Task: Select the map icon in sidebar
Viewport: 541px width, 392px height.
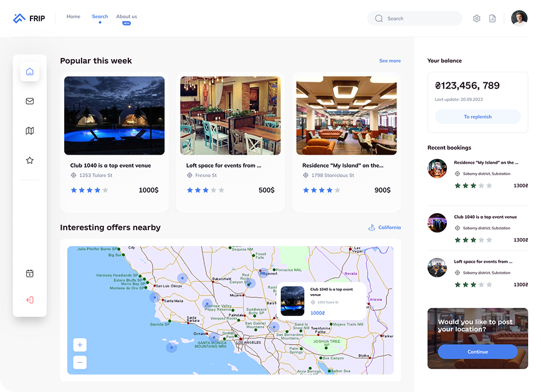Action: pos(29,131)
